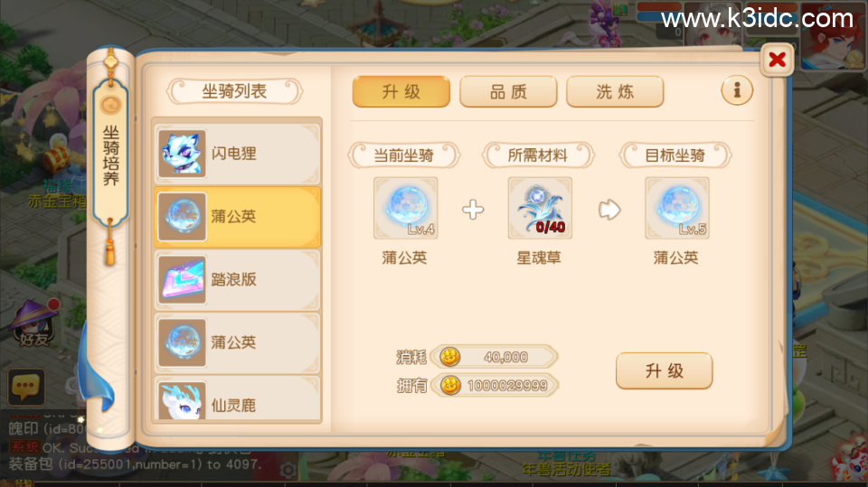Click the target Lv.5 蒲公英 mount icon
The height and width of the screenshot is (487, 868).
pos(677,208)
